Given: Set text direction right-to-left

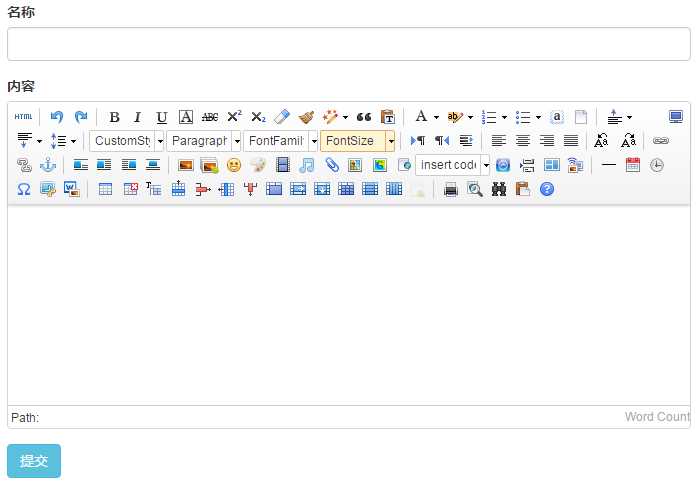Looking at the screenshot, I should tap(442, 141).
